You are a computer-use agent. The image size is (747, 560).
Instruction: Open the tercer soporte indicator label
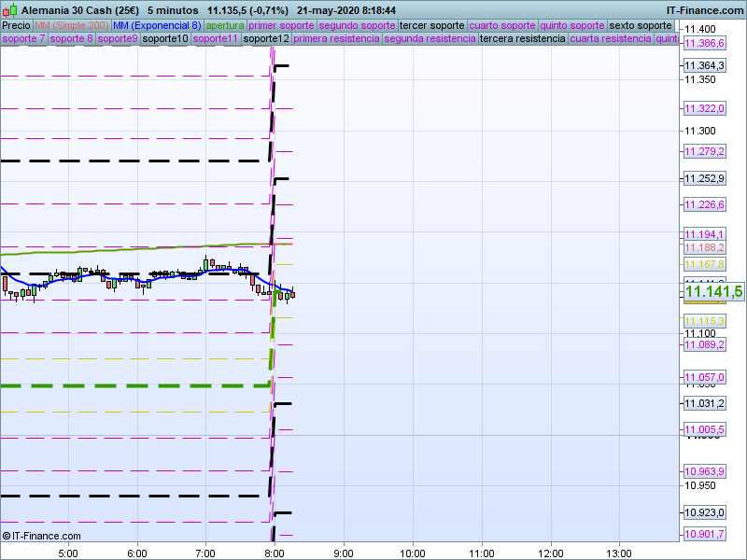click(430, 25)
